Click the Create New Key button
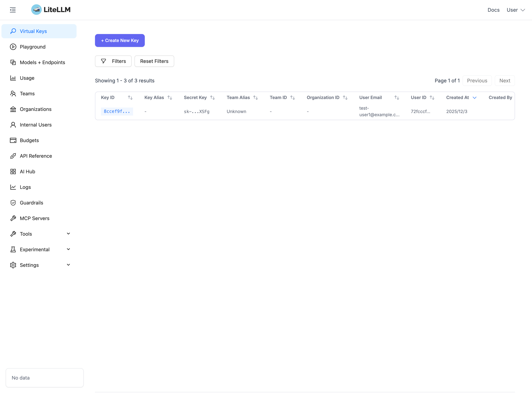 click(x=120, y=40)
